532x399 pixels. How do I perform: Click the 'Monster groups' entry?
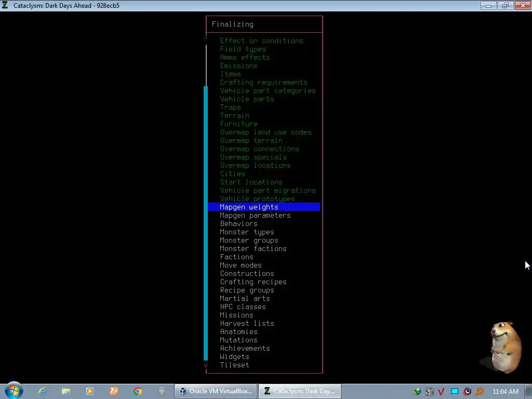(x=249, y=240)
